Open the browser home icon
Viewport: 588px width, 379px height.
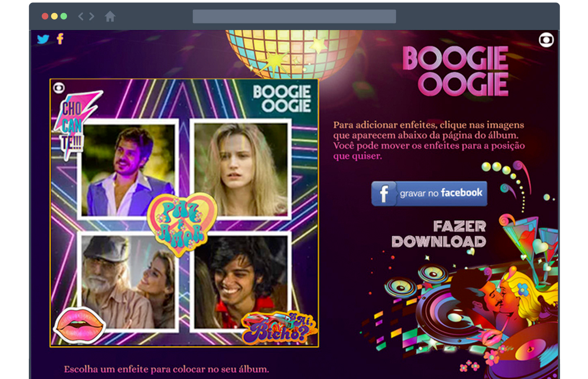(x=110, y=16)
